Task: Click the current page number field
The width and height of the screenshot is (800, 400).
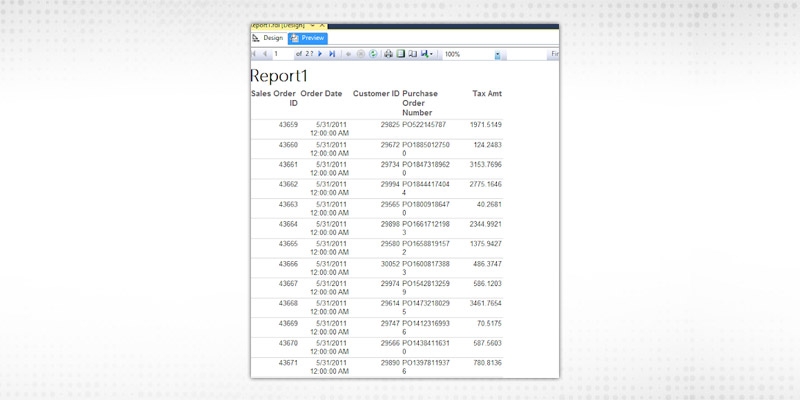Action: tap(281, 54)
